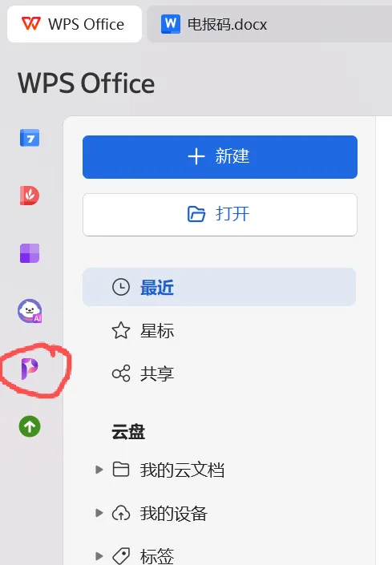392x565 pixels.
Task: Click the Word icon on 电报码.docx tab
Action: point(171,24)
